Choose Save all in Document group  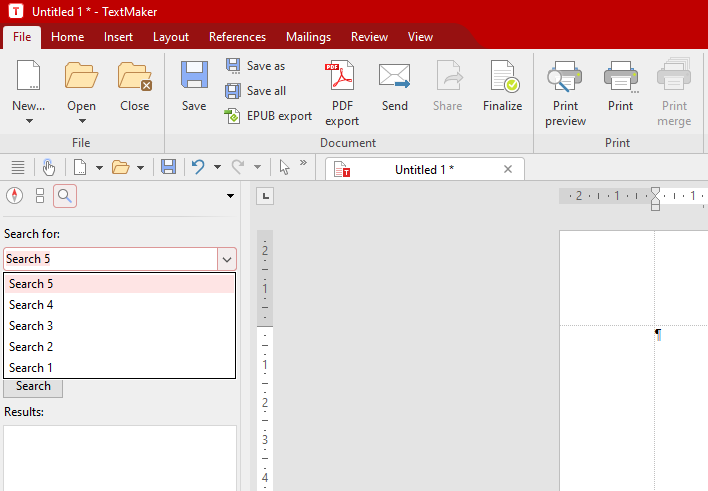(x=256, y=91)
